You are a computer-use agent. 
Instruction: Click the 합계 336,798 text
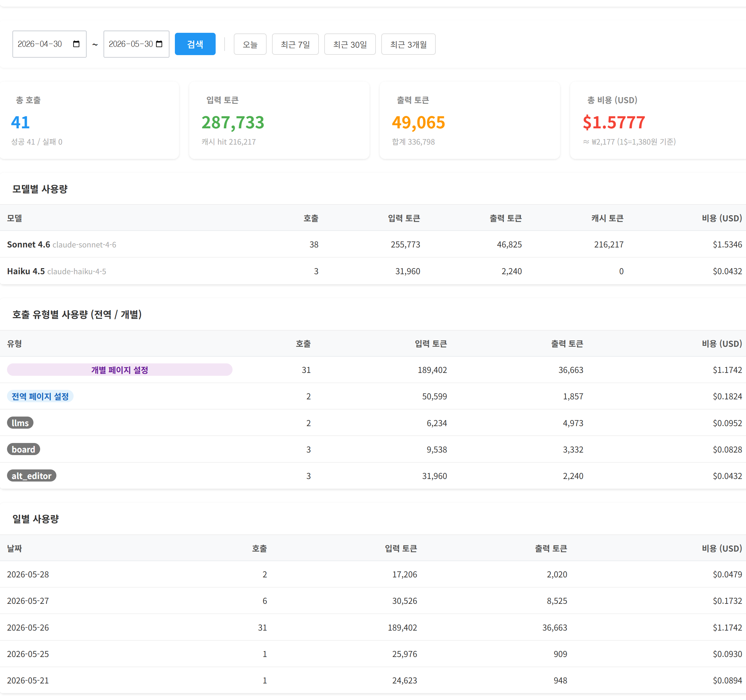point(413,142)
